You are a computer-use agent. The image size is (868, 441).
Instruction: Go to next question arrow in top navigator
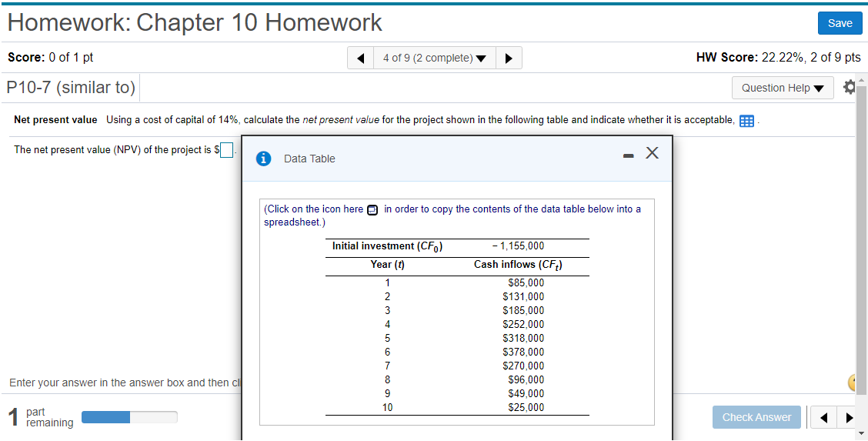509,58
